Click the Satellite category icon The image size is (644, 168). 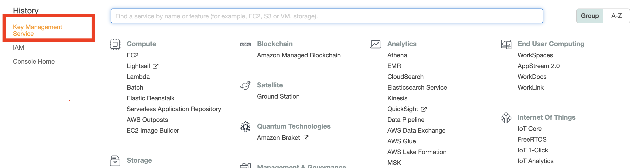point(245,85)
